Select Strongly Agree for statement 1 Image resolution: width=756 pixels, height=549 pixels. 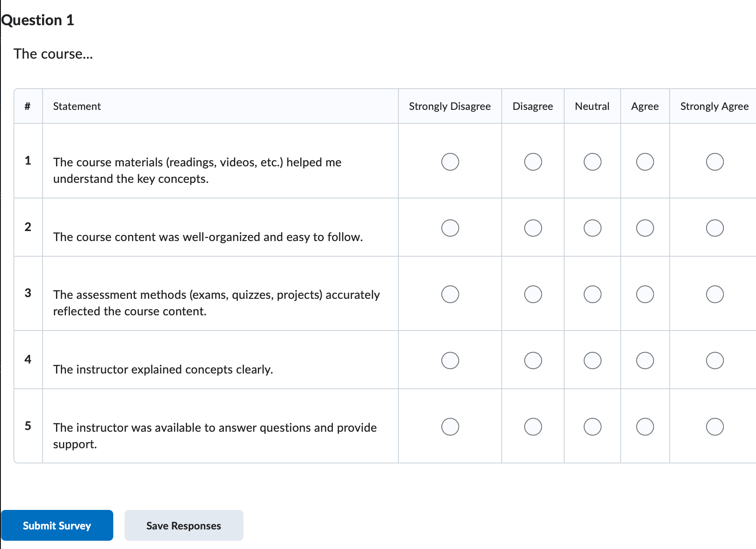pos(715,162)
